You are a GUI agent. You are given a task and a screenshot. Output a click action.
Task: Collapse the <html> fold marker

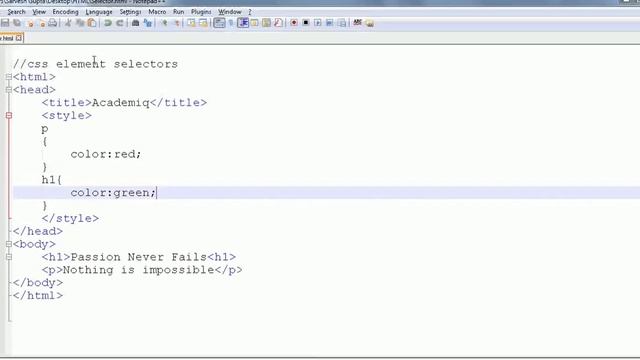(9, 77)
